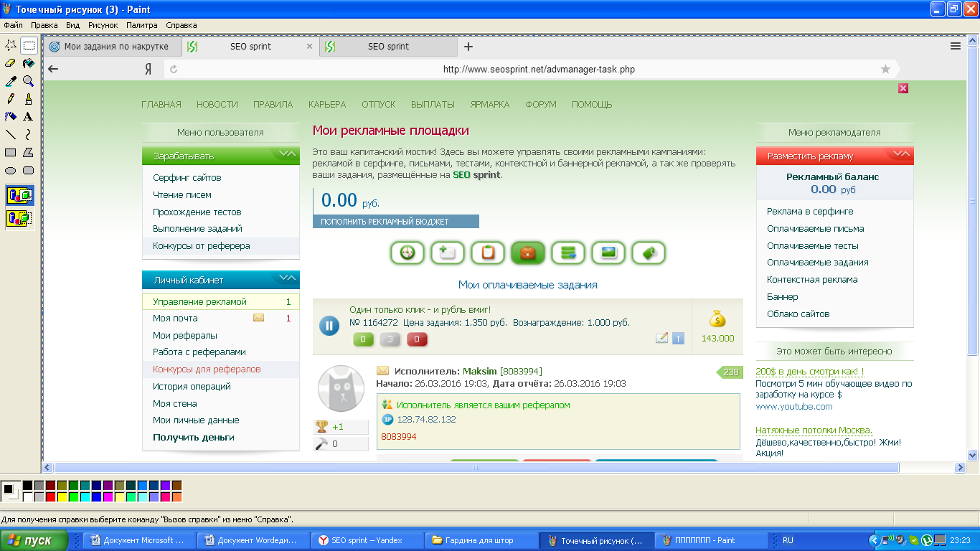This screenshot has height=551, width=980.
Task: Click the monitor display tray icon
Action: (x=939, y=540)
